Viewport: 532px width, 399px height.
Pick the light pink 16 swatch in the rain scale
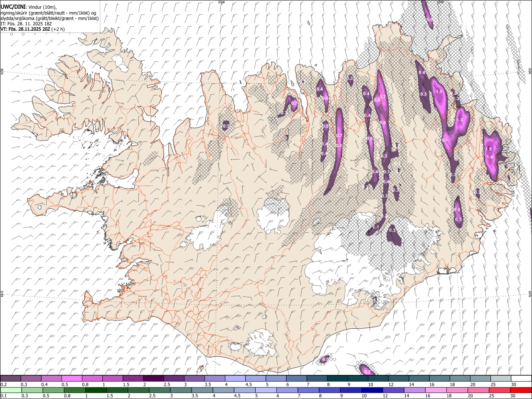click(x=436, y=390)
